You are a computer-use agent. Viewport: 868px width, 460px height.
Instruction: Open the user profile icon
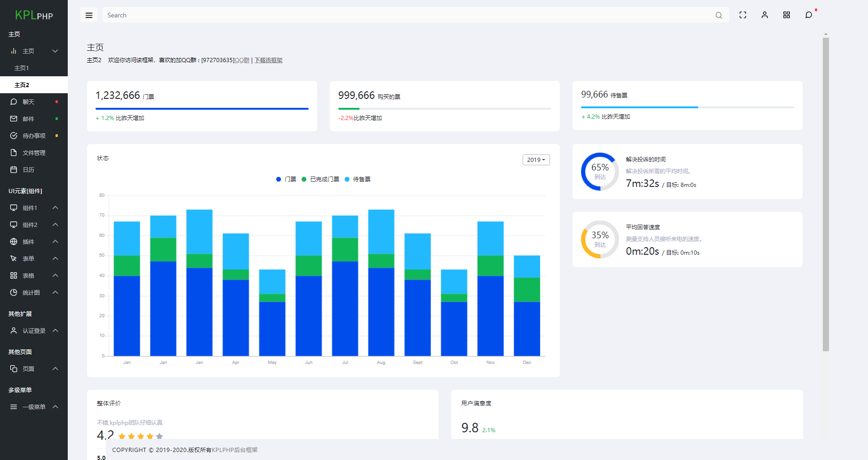click(764, 15)
